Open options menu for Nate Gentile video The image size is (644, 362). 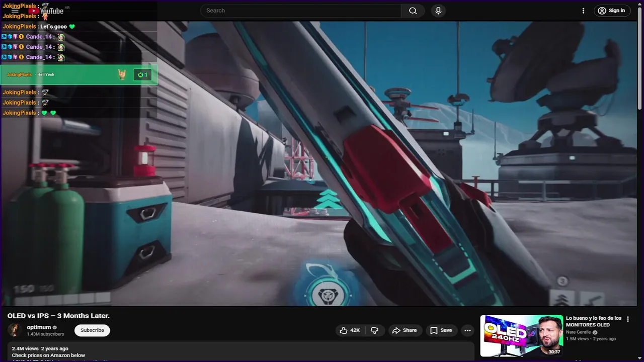click(x=627, y=319)
